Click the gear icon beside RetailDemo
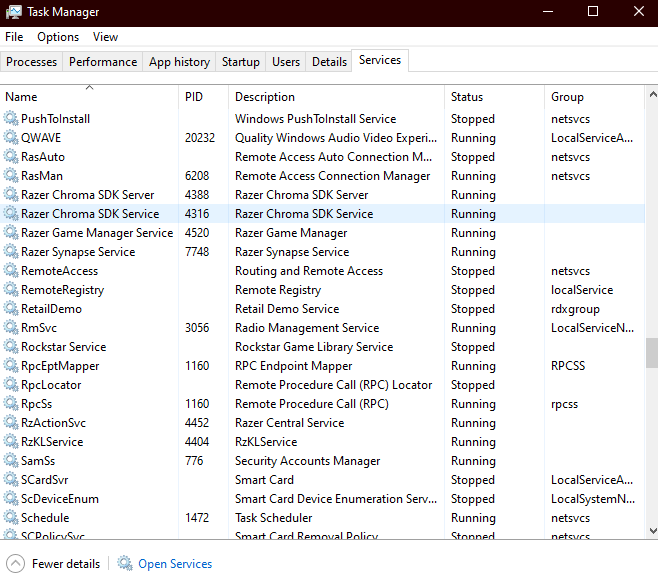This screenshot has width=658, height=583. (x=11, y=308)
